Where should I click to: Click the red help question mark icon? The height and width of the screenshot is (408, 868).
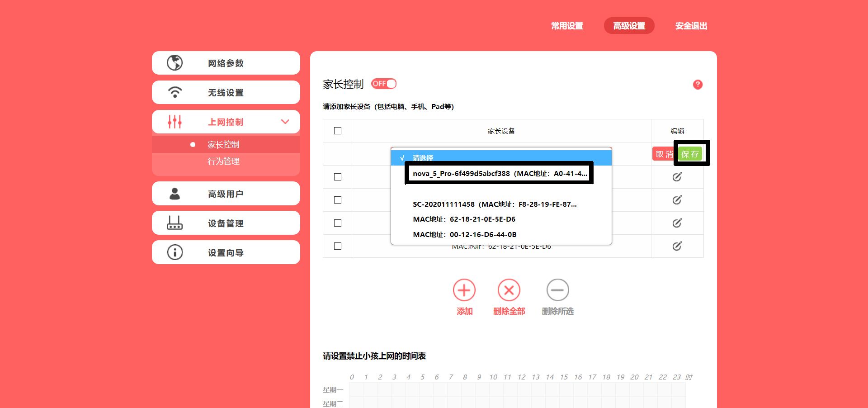point(698,85)
